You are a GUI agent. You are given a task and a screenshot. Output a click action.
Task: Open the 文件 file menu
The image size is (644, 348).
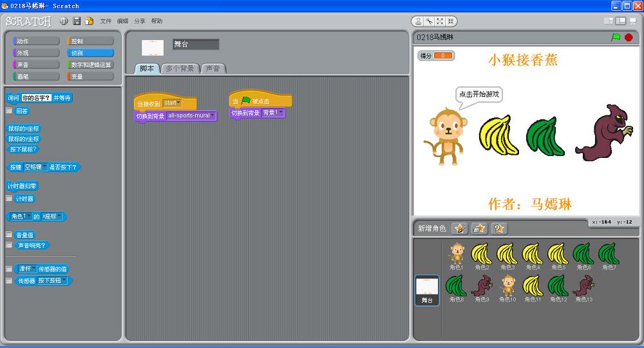point(106,21)
